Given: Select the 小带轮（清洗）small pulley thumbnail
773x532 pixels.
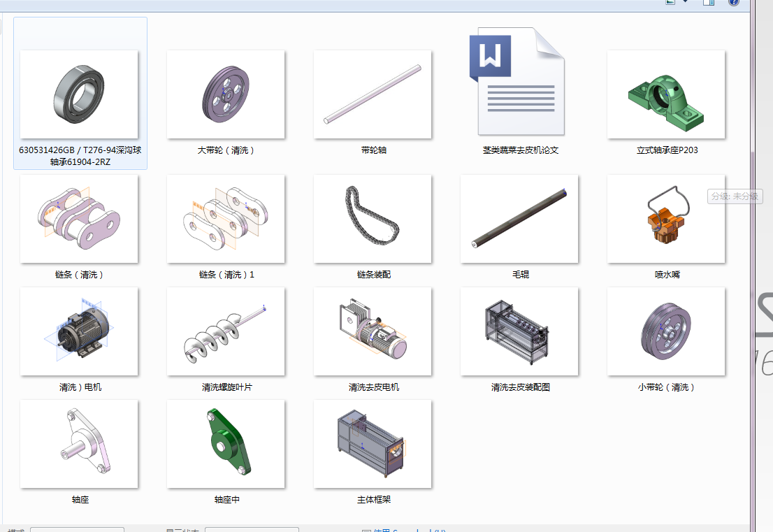Looking at the screenshot, I should (666, 331).
